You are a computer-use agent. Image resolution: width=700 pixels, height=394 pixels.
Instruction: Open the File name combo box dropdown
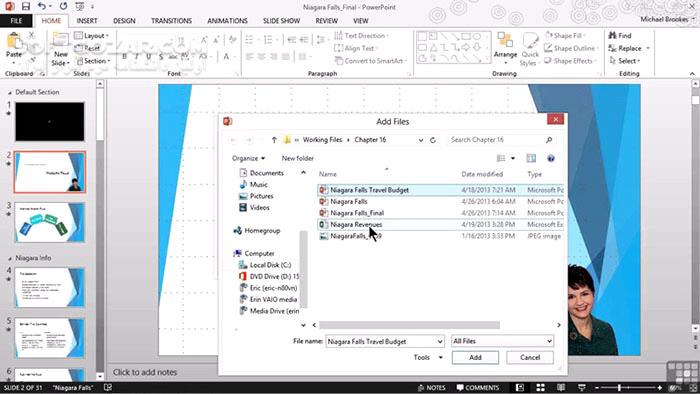pyautogui.click(x=440, y=341)
